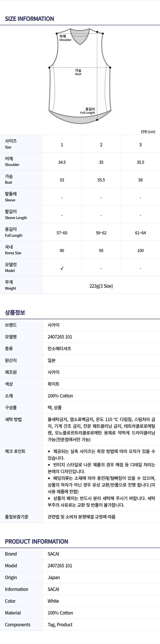Viewport: 160px width, 644px height.
Task: Click the bust value 55.5
Action: click(101, 180)
